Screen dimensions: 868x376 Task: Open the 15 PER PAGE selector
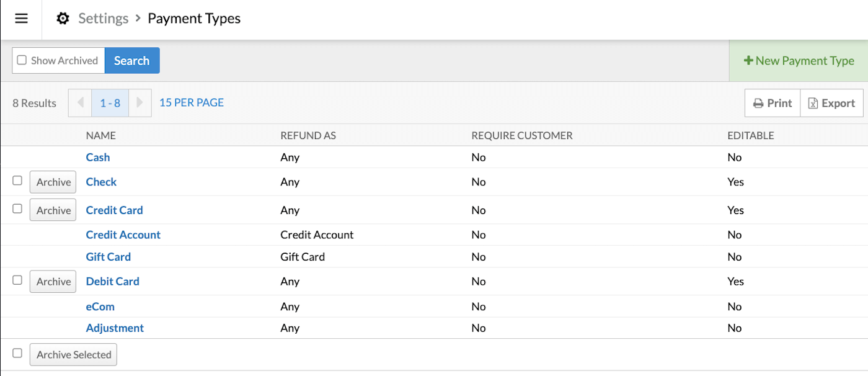(191, 102)
